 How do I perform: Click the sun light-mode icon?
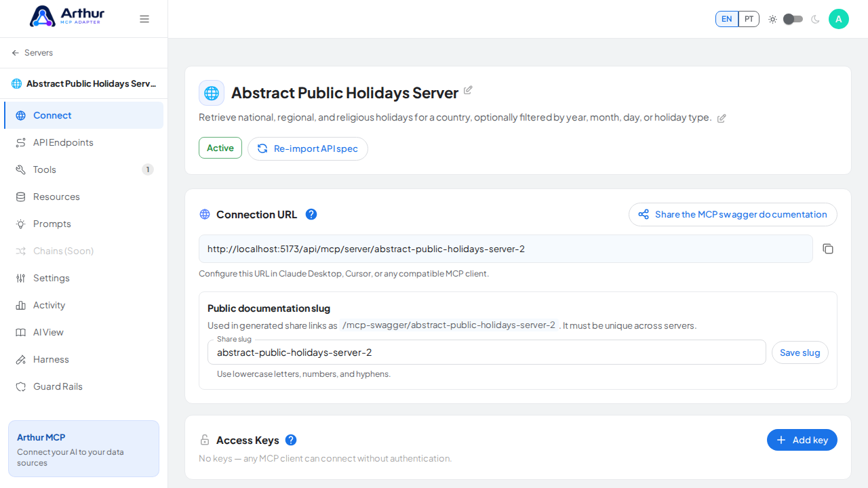[x=772, y=19]
